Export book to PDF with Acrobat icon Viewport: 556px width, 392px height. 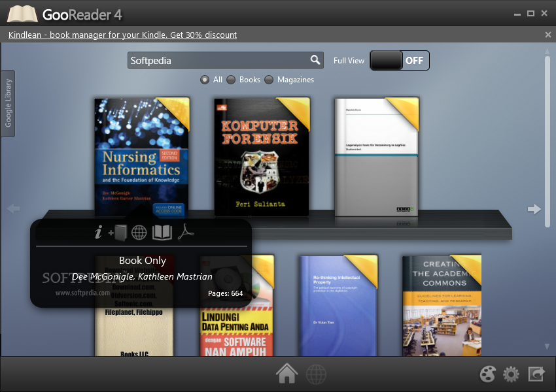(x=186, y=233)
